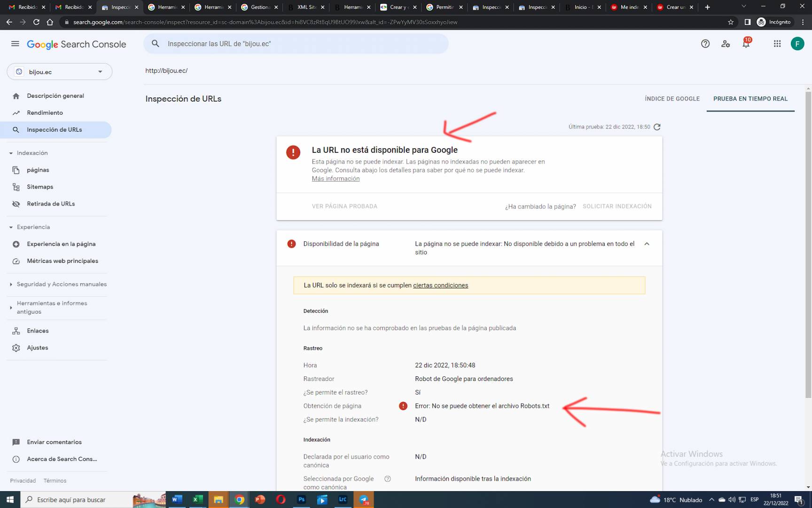Open users and permissions icon
812x508 pixels.
tap(726, 44)
